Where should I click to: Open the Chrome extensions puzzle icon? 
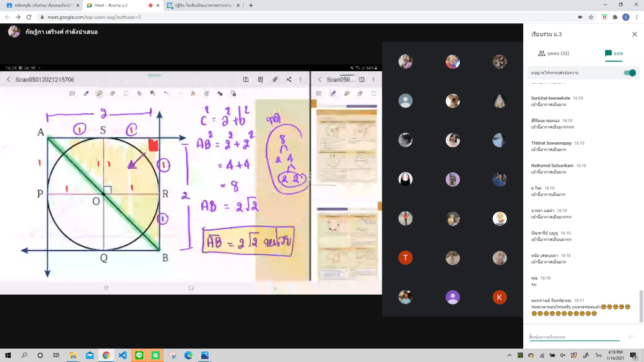click(614, 17)
